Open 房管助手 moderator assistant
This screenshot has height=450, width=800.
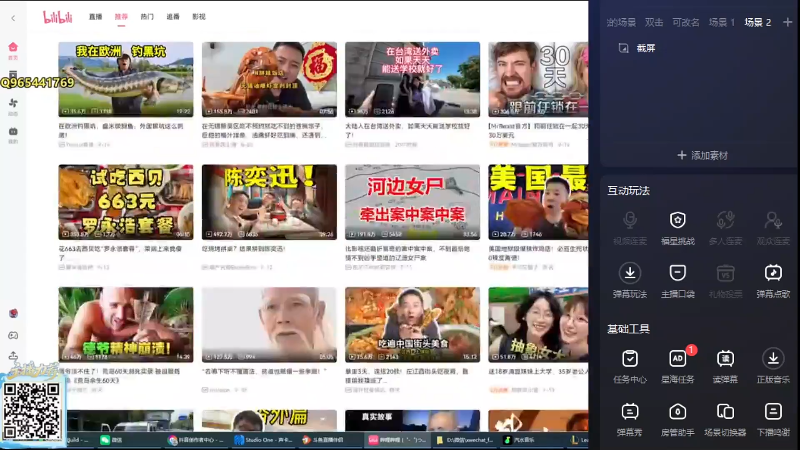point(678,419)
